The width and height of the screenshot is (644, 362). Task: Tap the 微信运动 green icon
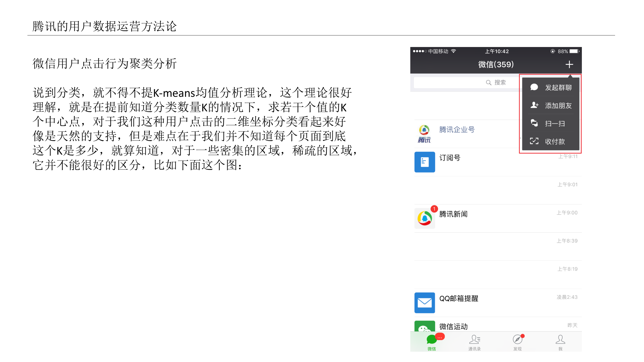coord(424,327)
